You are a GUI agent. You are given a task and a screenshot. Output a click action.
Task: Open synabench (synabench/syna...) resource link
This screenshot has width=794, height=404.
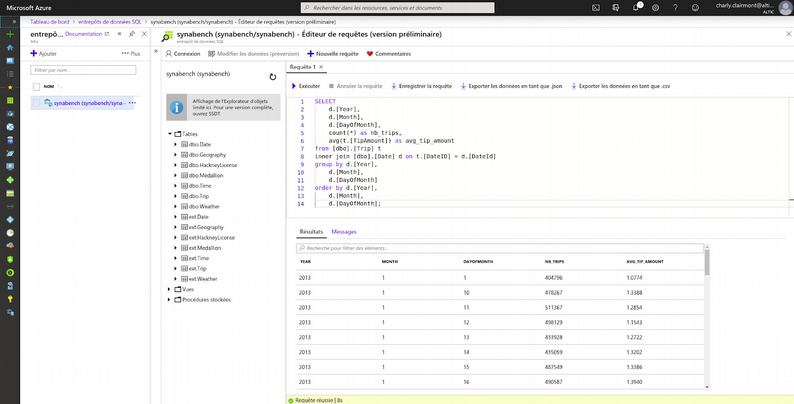pyautogui.click(x=88, y=103)
